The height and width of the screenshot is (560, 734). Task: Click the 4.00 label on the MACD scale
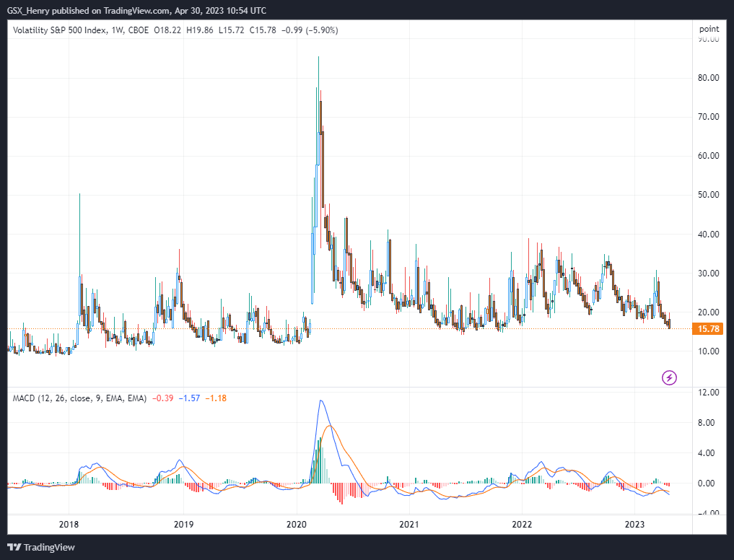point(707,452)
